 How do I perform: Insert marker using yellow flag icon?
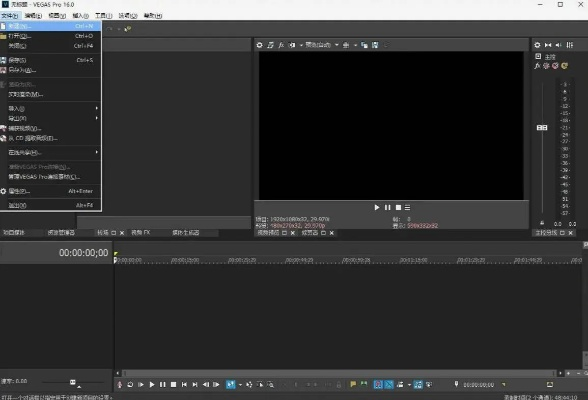pos(353,384)
